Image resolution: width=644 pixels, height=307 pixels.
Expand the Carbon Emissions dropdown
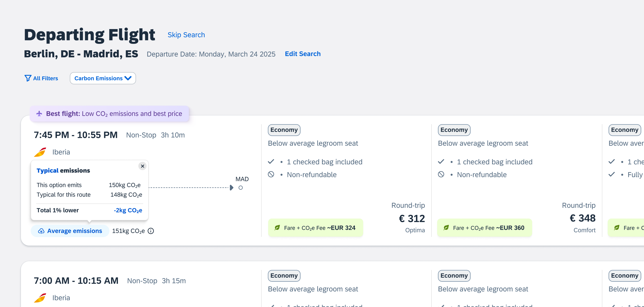tap(103, 78)
